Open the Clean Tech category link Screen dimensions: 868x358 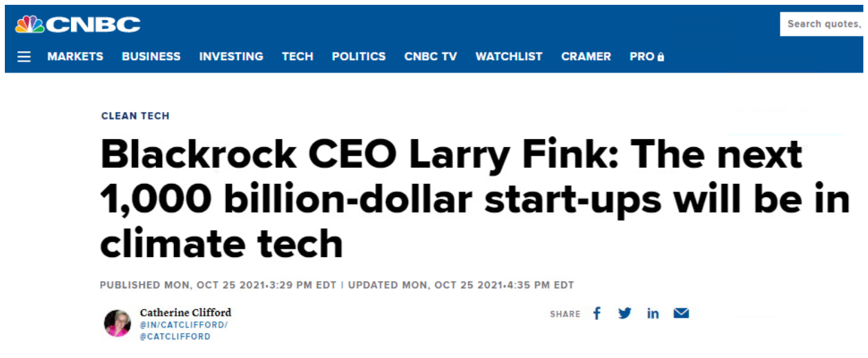(x=135, y=116)
